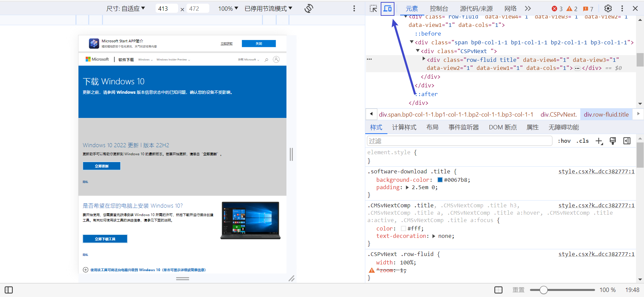This screenshot has height=297, width=644.
Task: Click the 立即下载工具 button
Action: pyautogui.click(x=105, y=239)
